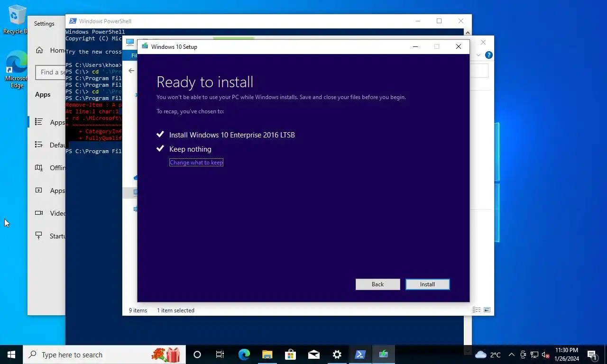Screen dimensions: 607x364
Task: Select Apps for websites icon in Settings
Action: (x=39, y=191)
